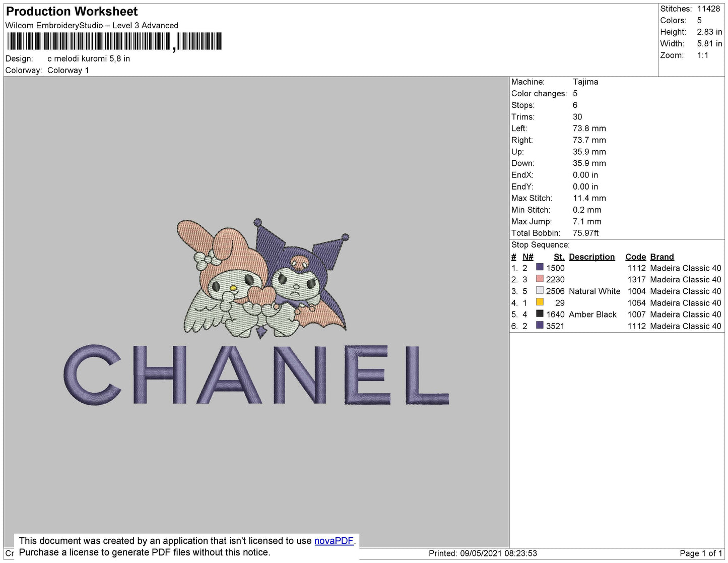
Task: Click stitch count 2230 in stop 2
Action: pos(555,280)
